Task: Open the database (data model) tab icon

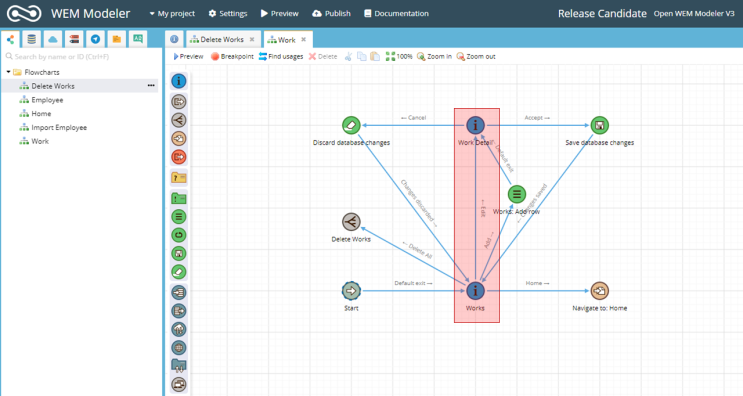Action: click(31, 39)
